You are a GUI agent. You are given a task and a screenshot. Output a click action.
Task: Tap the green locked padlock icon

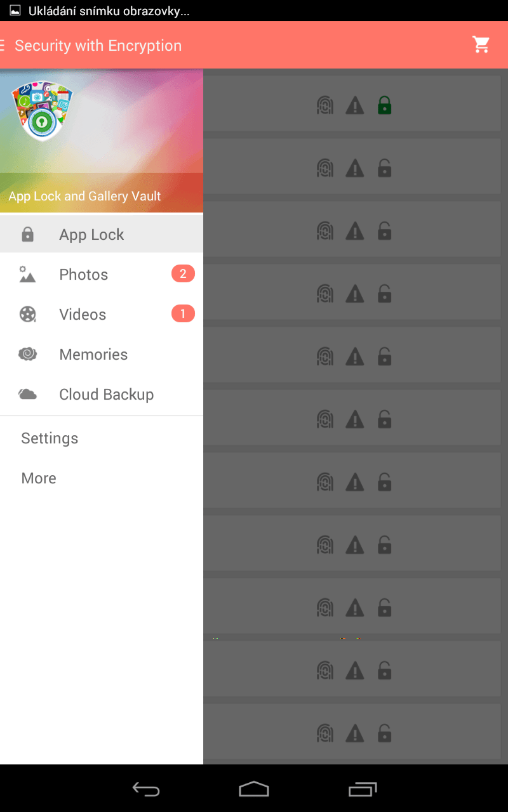(x=384, y=105)
